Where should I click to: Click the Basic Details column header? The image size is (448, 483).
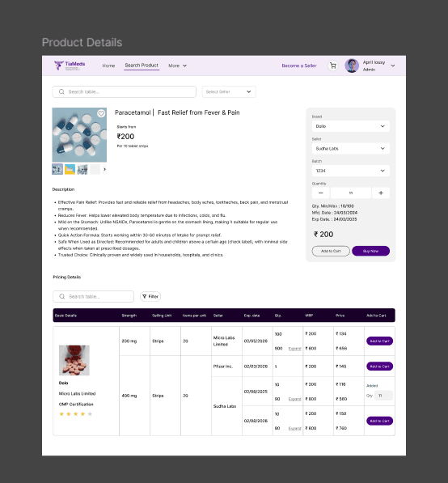[66, 316]
